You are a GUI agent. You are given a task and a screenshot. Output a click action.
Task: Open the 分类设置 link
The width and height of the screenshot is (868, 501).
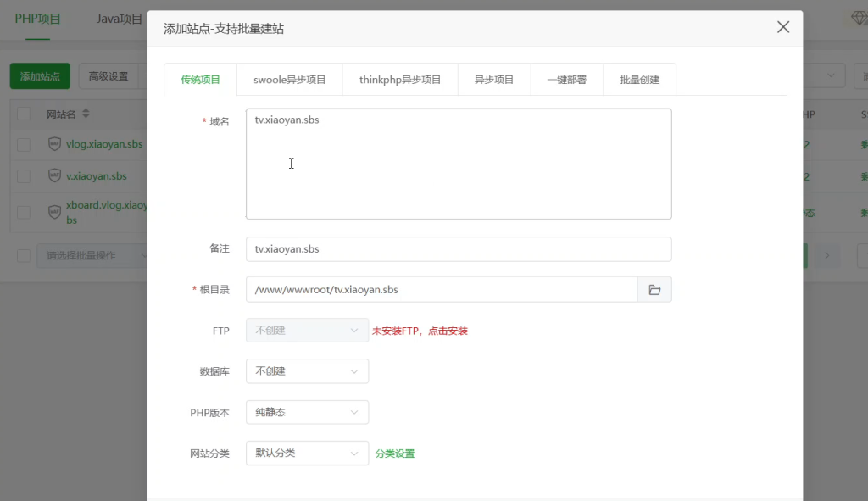pyautogui.click(x=395, y=454)
